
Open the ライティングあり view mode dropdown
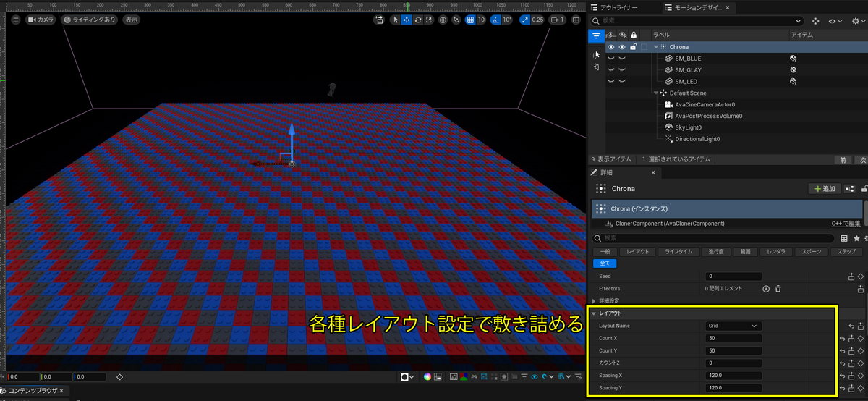click(90, 20)
